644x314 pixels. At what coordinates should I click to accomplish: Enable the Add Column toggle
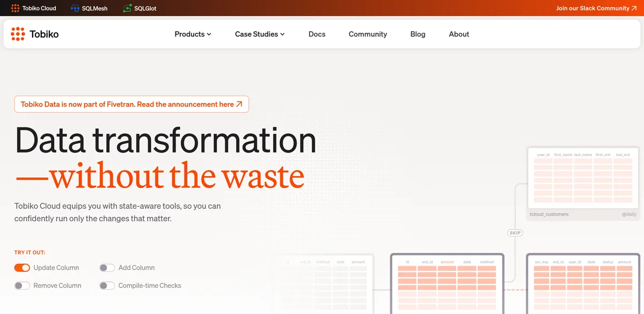107,267
